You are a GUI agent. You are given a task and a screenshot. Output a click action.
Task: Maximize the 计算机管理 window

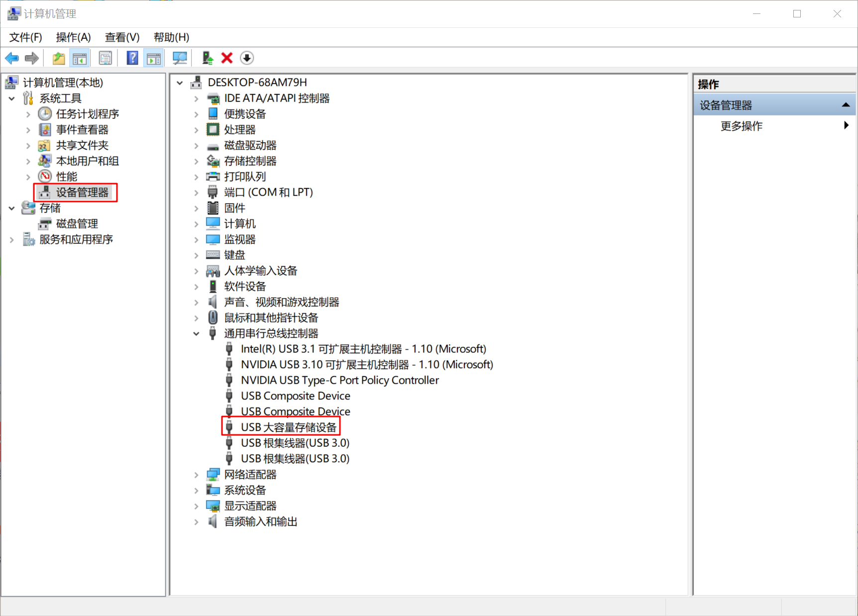click(797, 14)
